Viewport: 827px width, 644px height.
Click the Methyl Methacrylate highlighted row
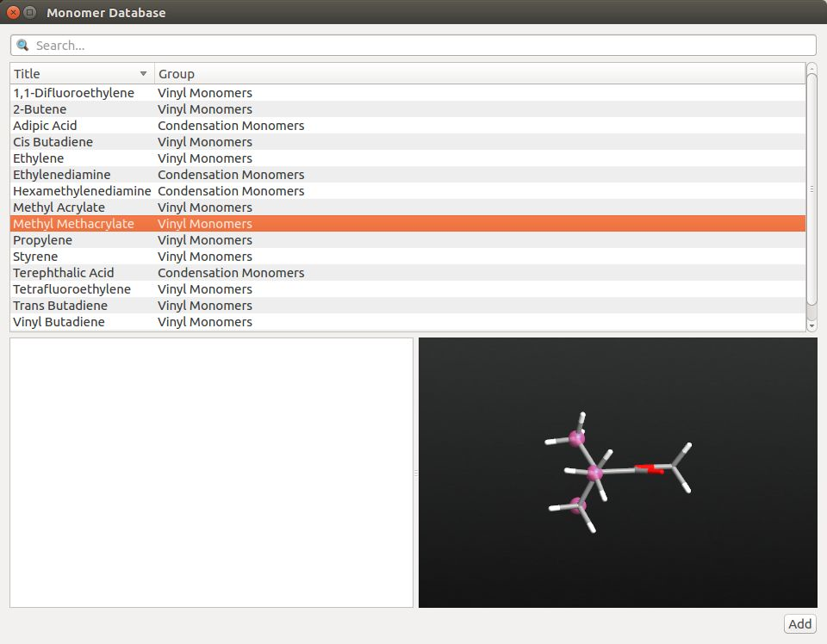73,224
